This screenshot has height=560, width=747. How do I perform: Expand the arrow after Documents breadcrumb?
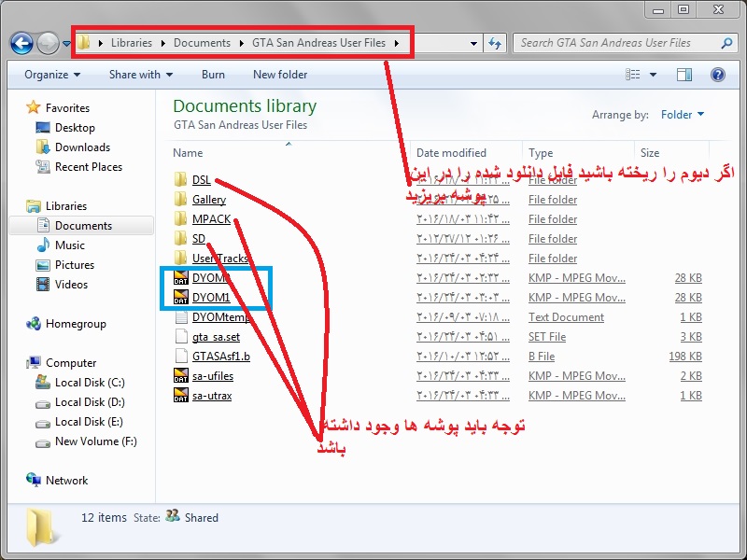(242, 43)
